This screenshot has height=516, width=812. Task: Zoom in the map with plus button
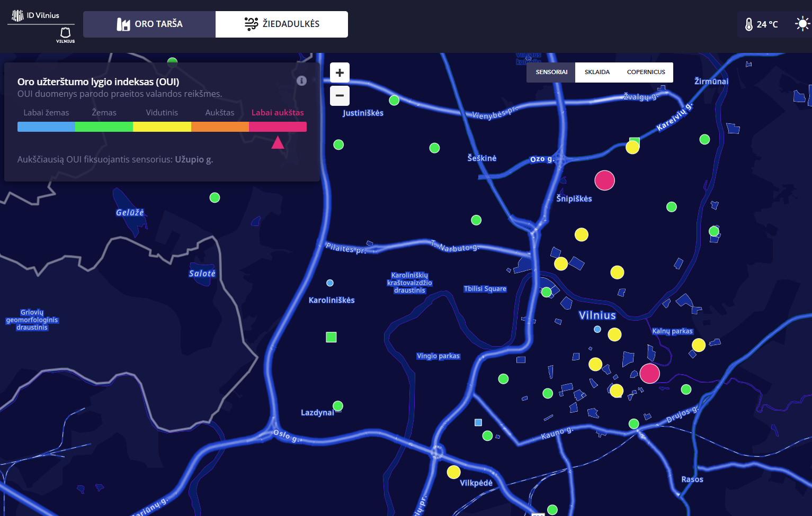(340, 73)
